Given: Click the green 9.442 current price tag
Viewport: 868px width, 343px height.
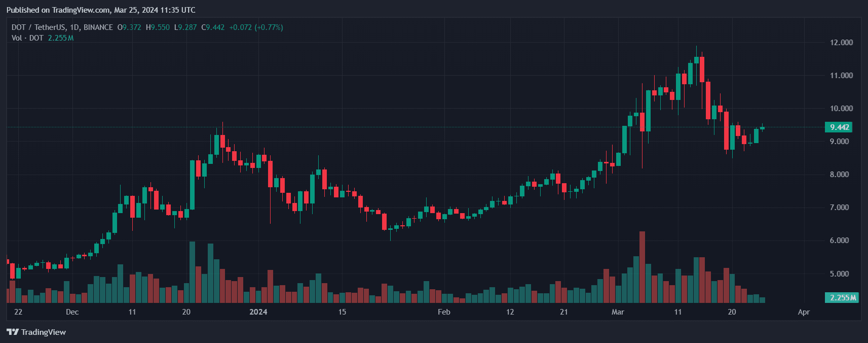Looking at the screenshot, I should 839,127.
